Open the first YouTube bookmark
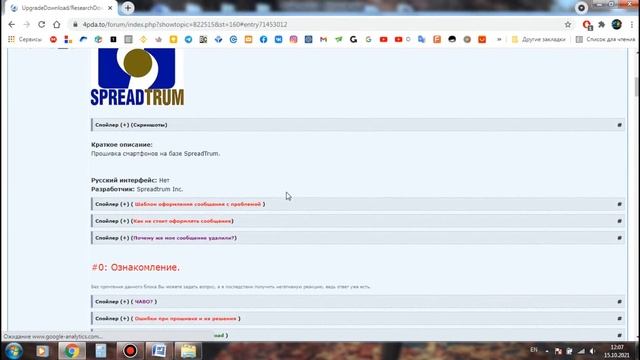640x360 pixels. pyautogui.click(x=383, y=39)
